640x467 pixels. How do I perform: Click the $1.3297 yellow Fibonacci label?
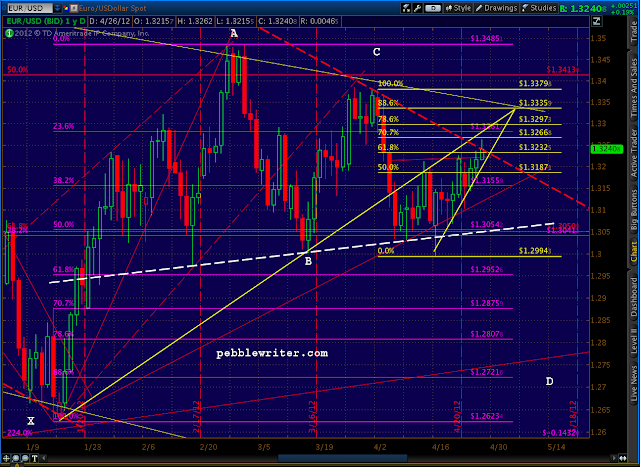535,119
